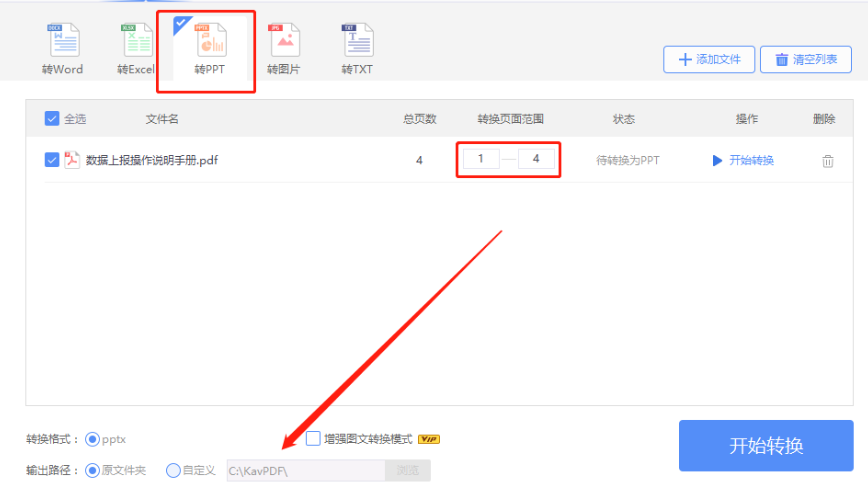Image resolution: width=868 pixels, height=499 pixels.
Task: Toggle the 全选 checkbox
Action: click(52, 119)
